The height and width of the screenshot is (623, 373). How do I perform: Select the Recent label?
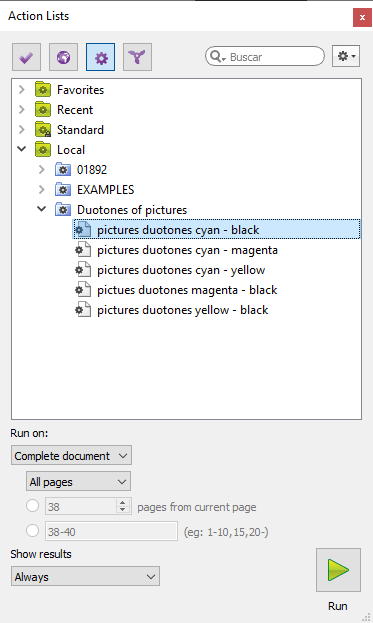pos(75,110)
